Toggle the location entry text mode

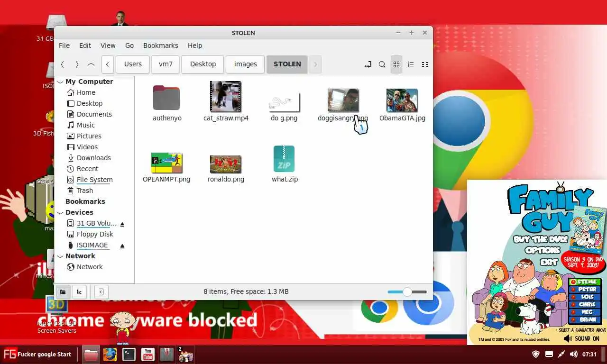click(368, 64)
